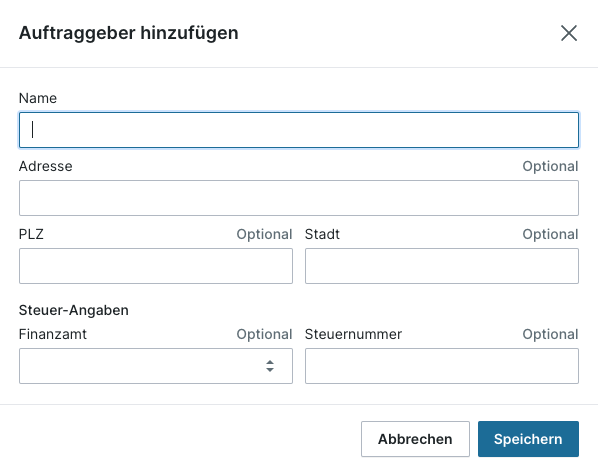
Task: Click the Name field label
Action: (38, 98)
